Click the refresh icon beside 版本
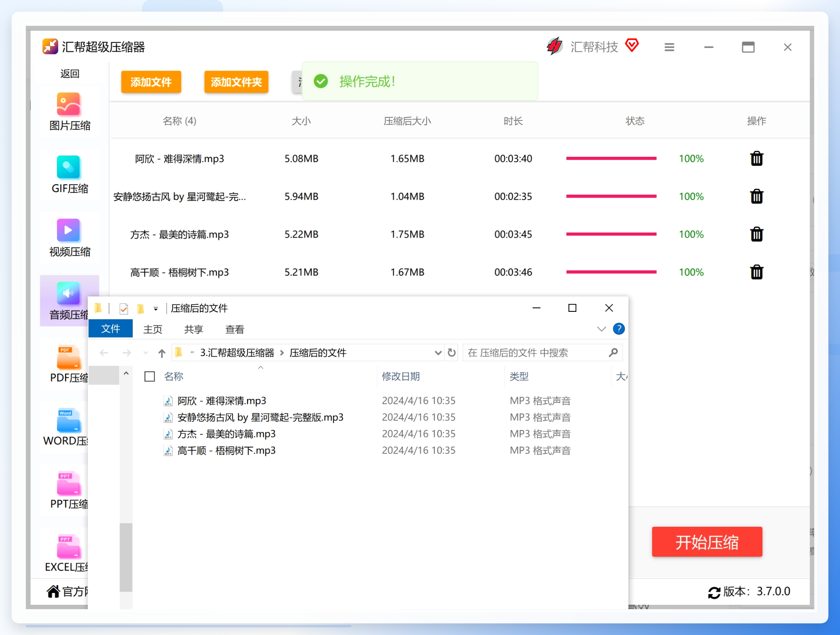 pos(714,593)
